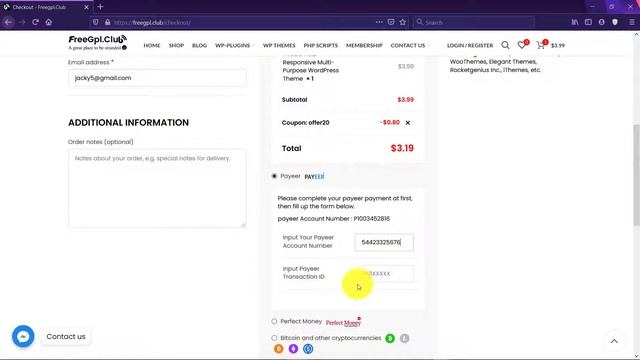Click the address bar URL field
Screen dimensions: 640x360
241,22
